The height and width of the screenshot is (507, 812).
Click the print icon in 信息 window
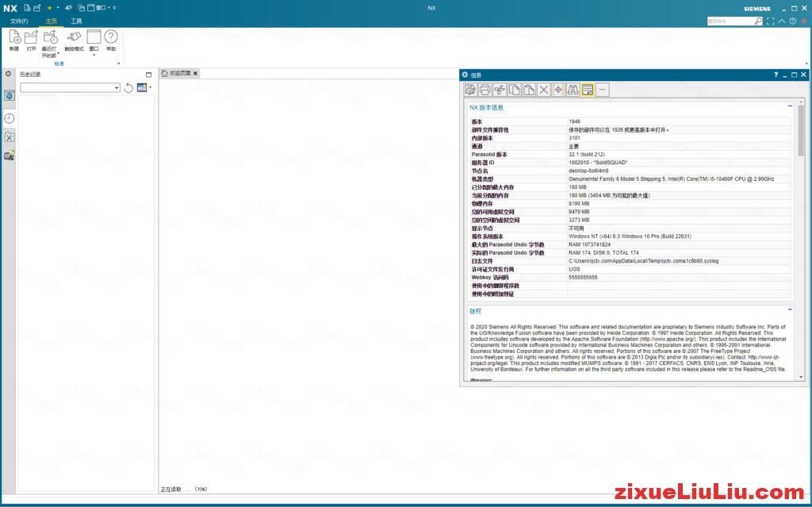[485, 90]
